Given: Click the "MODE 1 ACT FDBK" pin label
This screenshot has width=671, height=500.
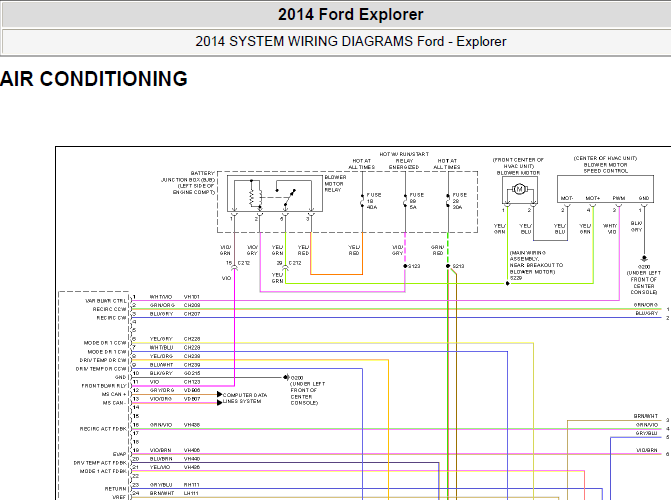Looking at the screenshot, I should pos(103,471).
